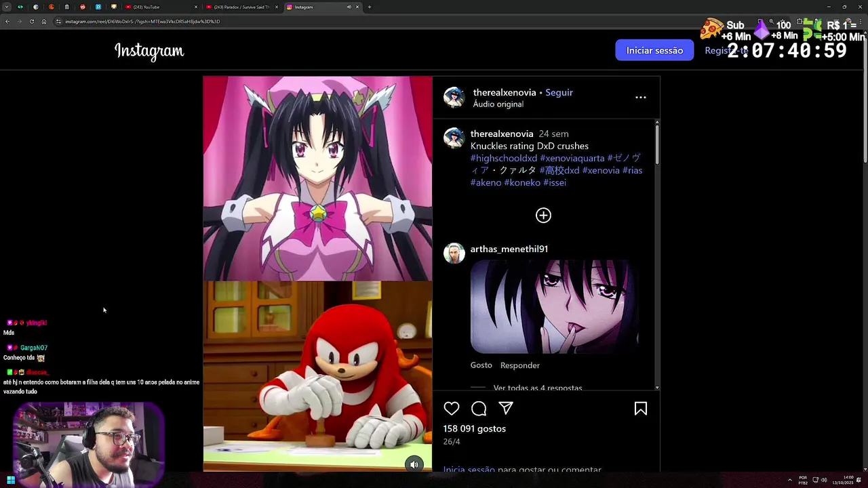Viewport: 868px width, 488px height.
Task: Click Responder under the comment
Action: [x=520, y=365]
